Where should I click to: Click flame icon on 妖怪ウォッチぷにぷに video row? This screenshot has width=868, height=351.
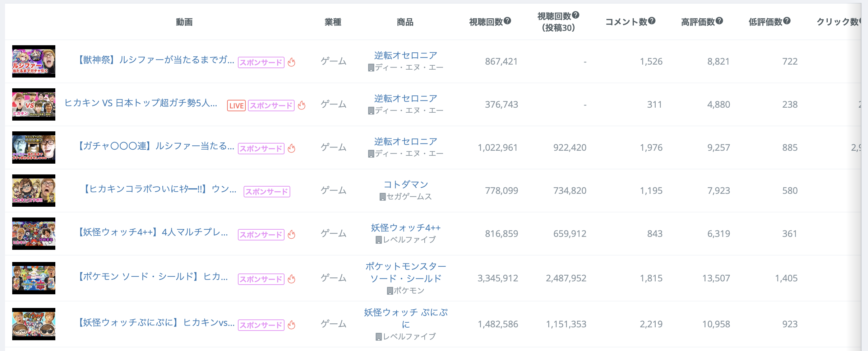(292, 325)
